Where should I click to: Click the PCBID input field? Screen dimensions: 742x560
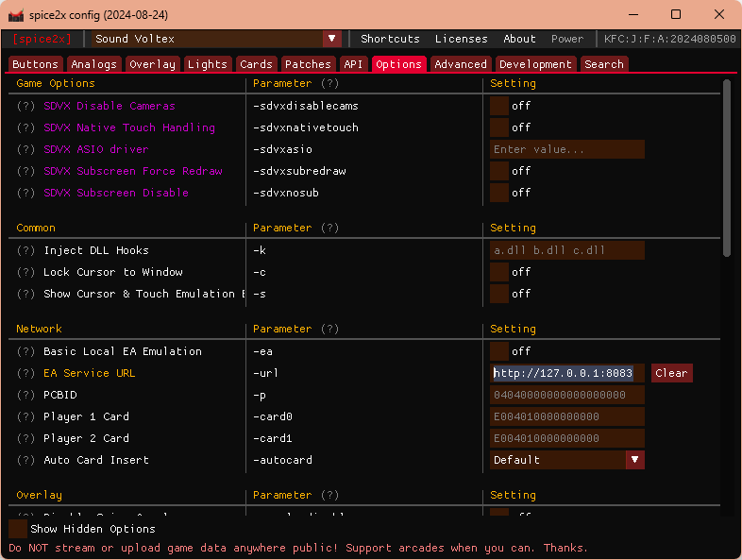tap(567, 395)
